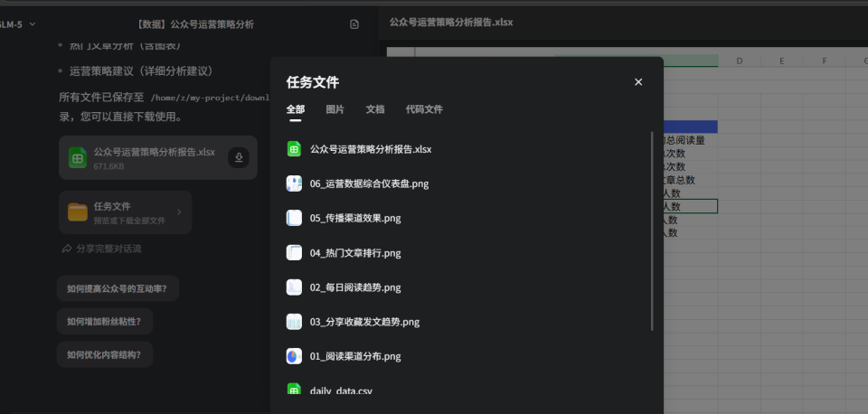Click the share arrow icon
Viewport: 868px width, 414px height.
click(x=67, y=249)
